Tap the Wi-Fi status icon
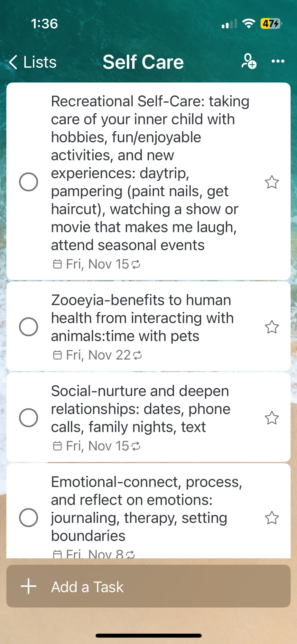Screen dimensions: 297x644 click(248, 24)
